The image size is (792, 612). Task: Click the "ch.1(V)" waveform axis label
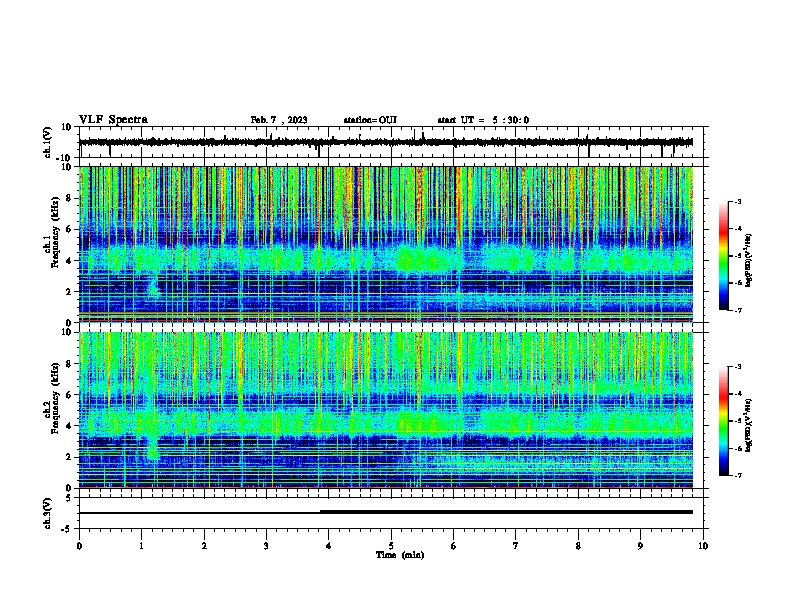tap(48, 142)
